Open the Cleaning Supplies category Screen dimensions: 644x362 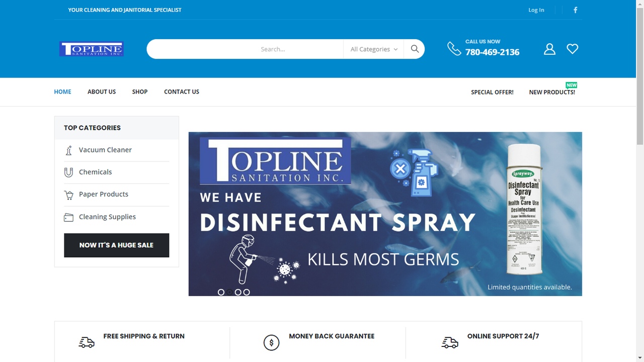[107, 217]
